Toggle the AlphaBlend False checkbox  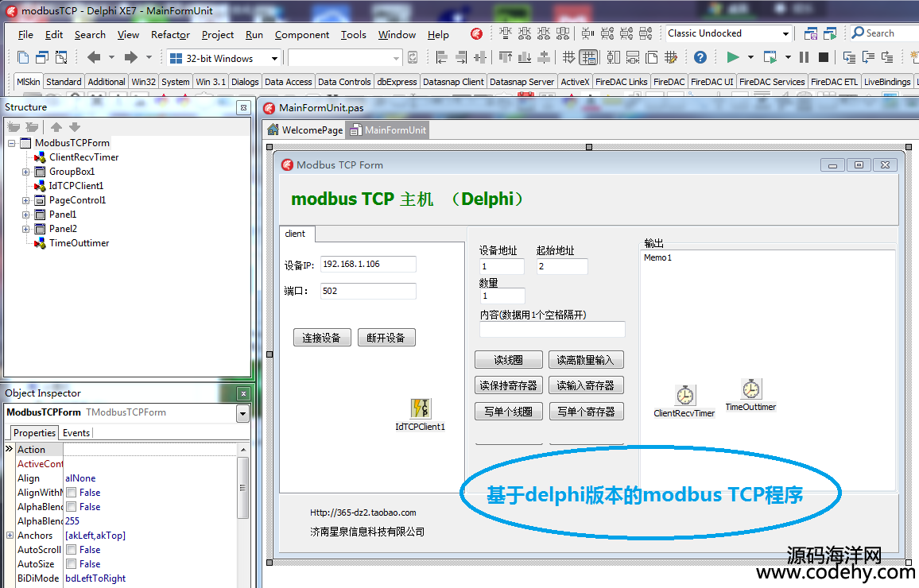72,507
